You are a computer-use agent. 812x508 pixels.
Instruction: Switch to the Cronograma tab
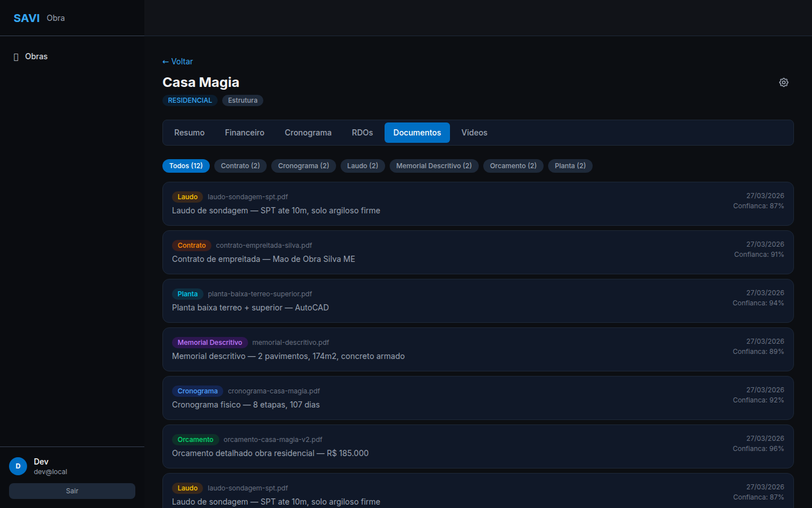coord(308,133)
